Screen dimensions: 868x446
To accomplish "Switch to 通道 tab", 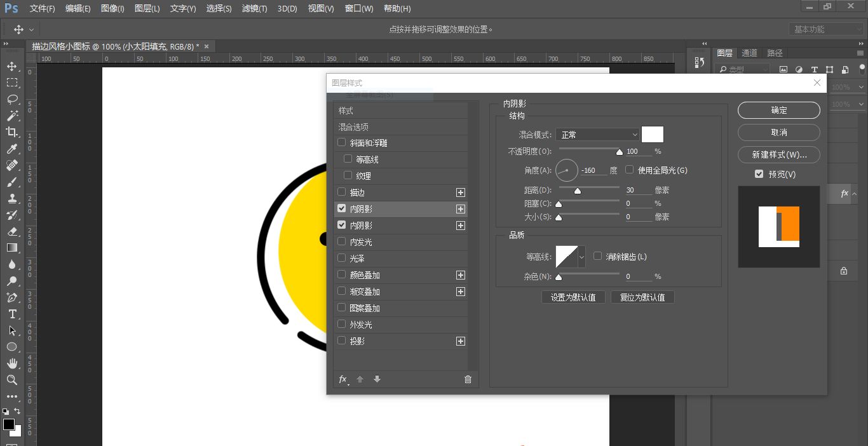I will point(750,53).
